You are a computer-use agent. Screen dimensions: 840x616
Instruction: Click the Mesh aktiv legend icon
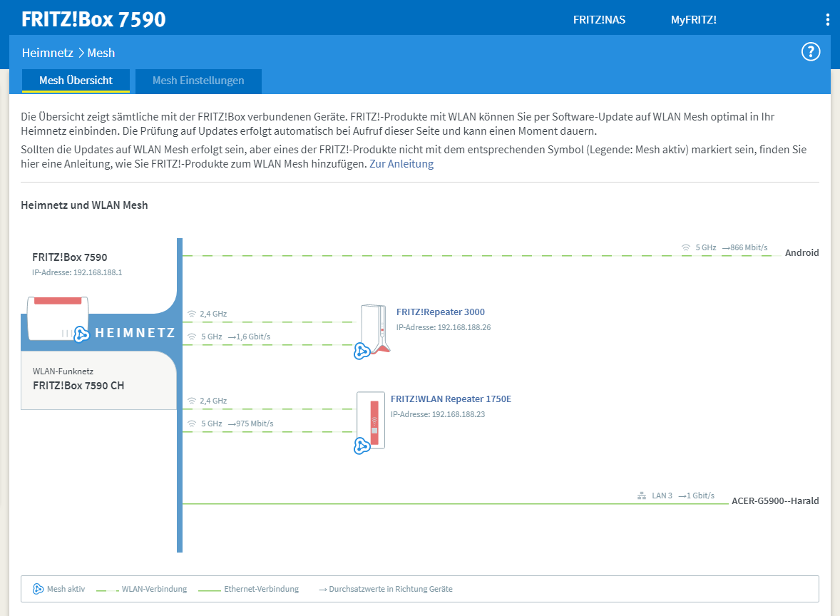coord(38,589)
